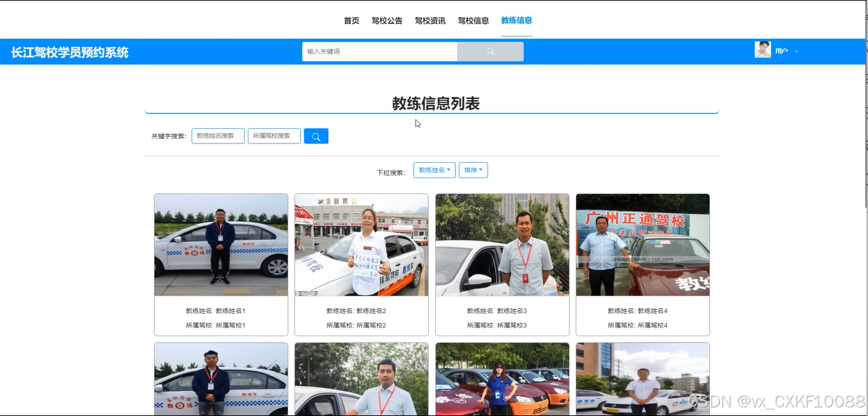The width and height of the screenshot is (868, 416).
Task: Click the blue keyword search magnifier button
Action: 316,136
